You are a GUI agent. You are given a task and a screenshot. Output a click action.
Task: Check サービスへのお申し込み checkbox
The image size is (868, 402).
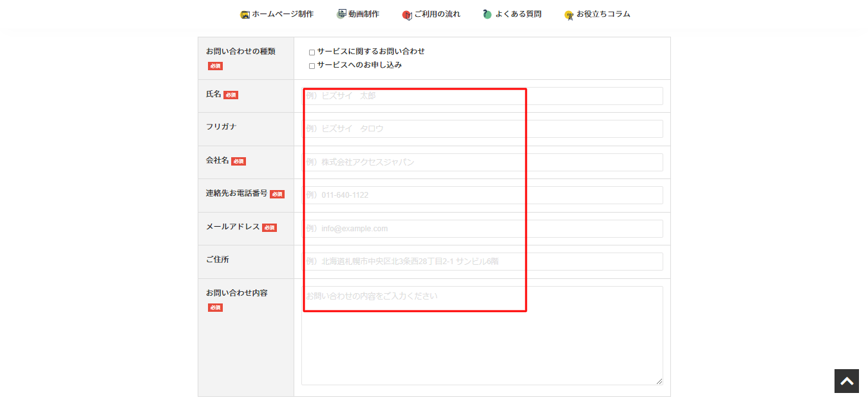(x=312, y=66)
